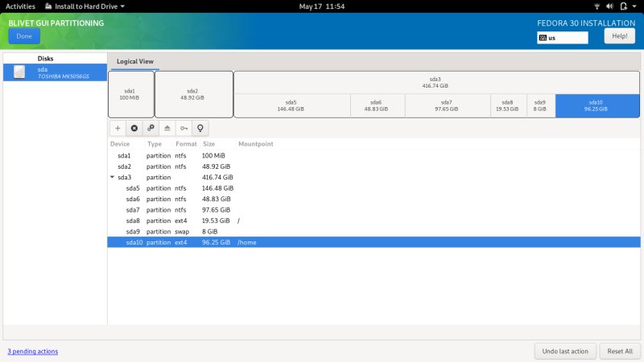Viewport: 644px width, 362px height.
Task: Select sda6 48.83 GiB block in map
Action: tap(378, 106)
